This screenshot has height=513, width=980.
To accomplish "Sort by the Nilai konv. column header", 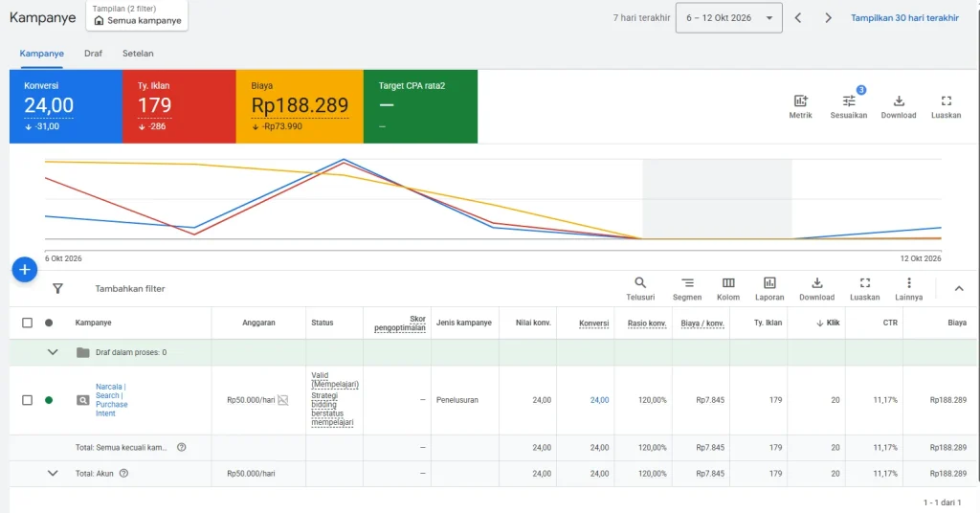I will (533, 323).
